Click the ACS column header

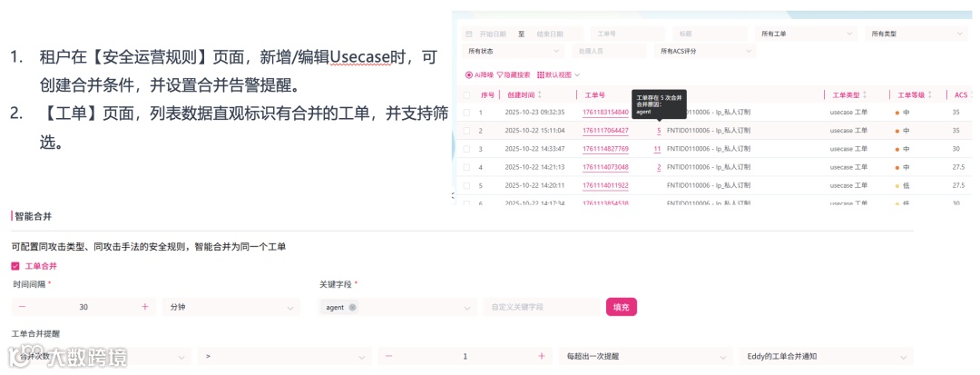coord(959,95)
